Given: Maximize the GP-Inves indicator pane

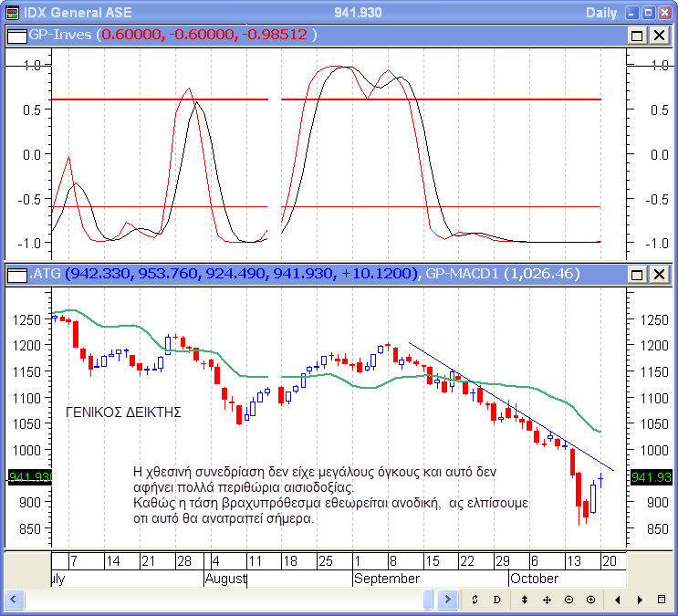Looking at the screenshot, I should (x=638, y=35).
